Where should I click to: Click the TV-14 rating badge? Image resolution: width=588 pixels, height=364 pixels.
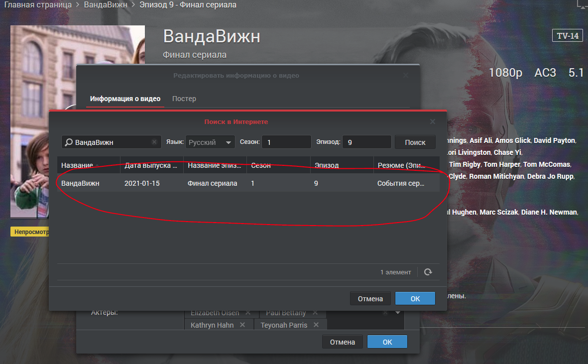click(568, 36)
